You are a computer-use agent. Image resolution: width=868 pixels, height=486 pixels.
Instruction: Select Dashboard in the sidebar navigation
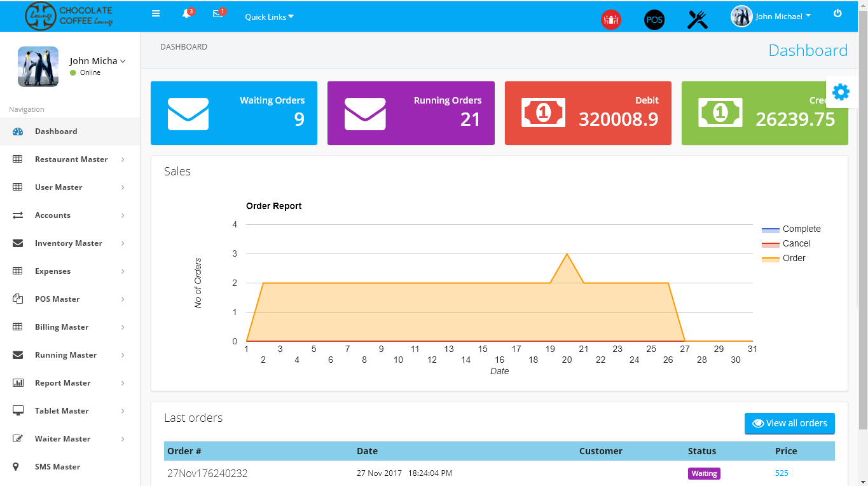coord(56,132)
